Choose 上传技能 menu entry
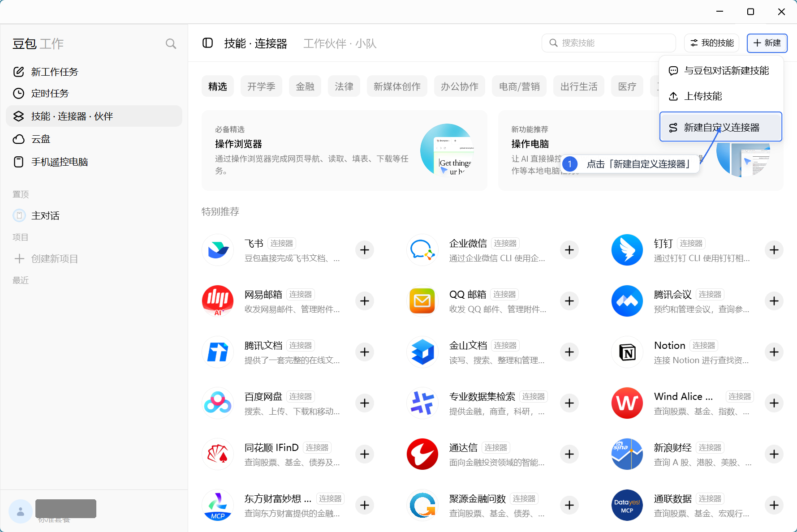Image resolution: width=797 pixels, height=532 pixels. click(x=721, y=96)
